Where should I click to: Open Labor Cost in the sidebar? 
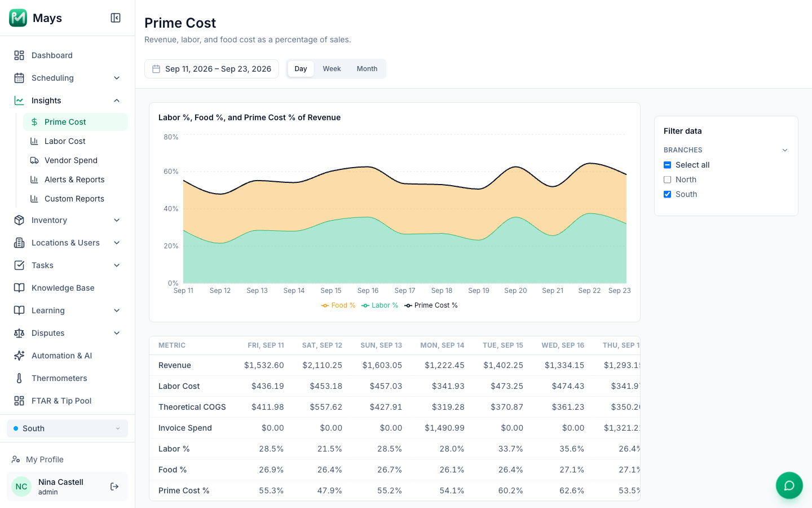tap(76, 141)
